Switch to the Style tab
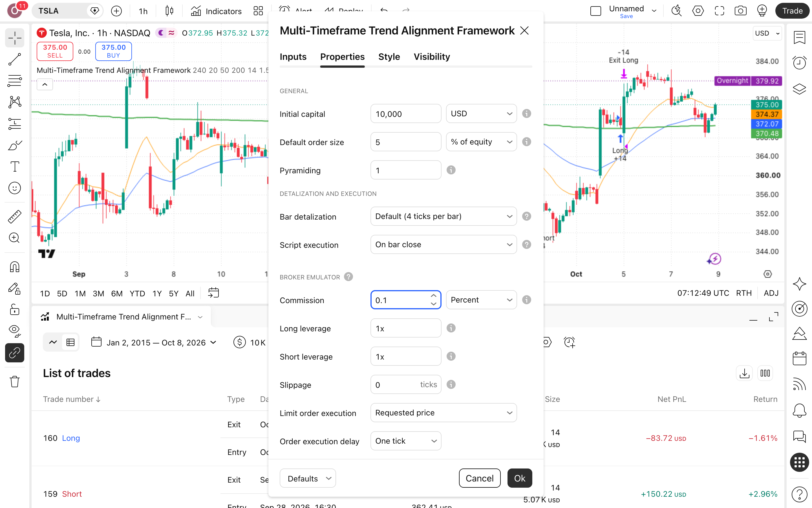 point(389,57)
